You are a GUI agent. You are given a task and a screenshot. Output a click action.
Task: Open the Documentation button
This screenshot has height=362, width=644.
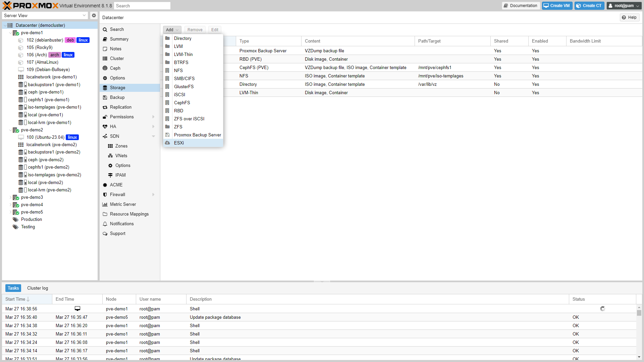[x=521, y=6]
